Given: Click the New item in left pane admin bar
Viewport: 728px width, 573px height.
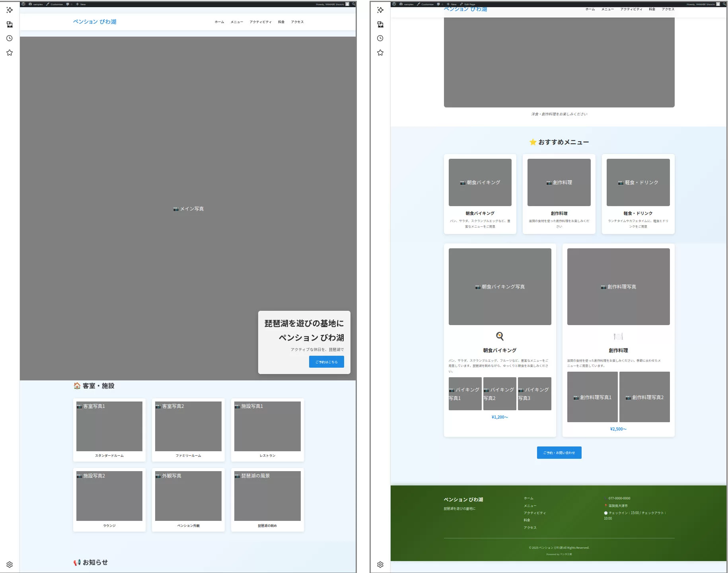Looking at the screenshot, I should click(81, 4).
